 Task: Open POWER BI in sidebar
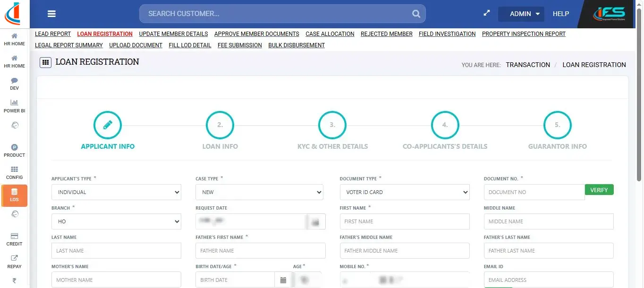click(x=14, y=106)
